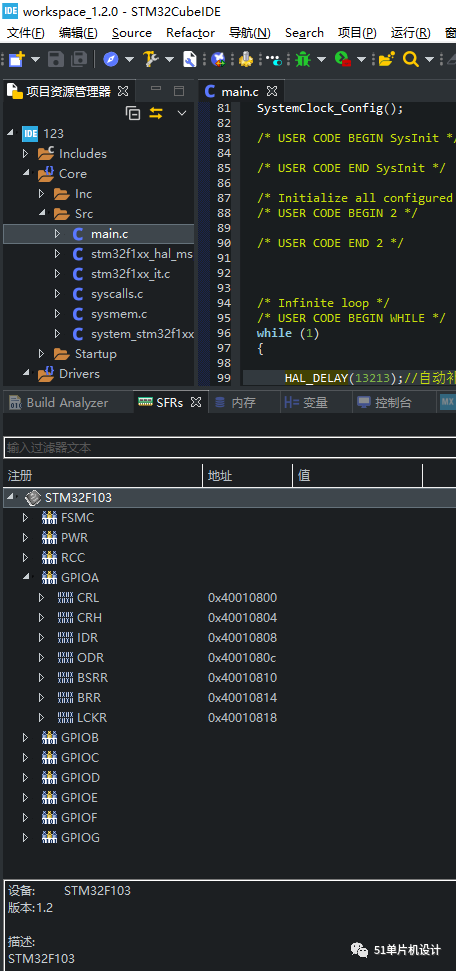Screen dimensions: 456x971
Task: Maximize the project explorer panel
Action: (x=179, y=91)
